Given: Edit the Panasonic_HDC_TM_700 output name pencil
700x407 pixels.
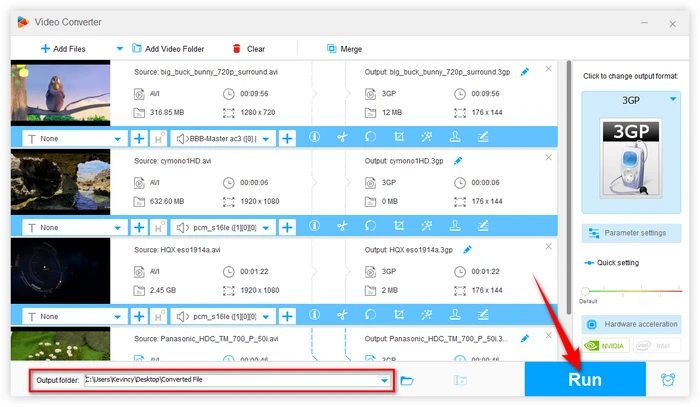Looking at the screenshot, I should tap(525, 338).
